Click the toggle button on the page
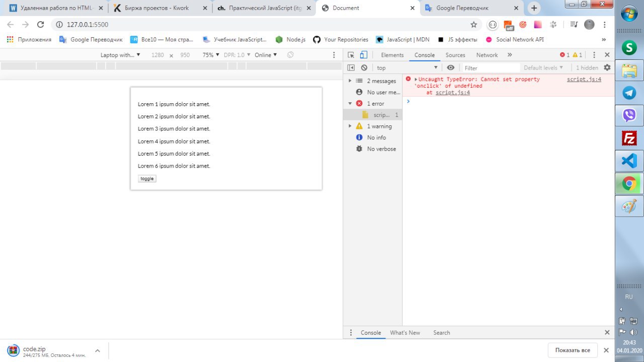 147,179
